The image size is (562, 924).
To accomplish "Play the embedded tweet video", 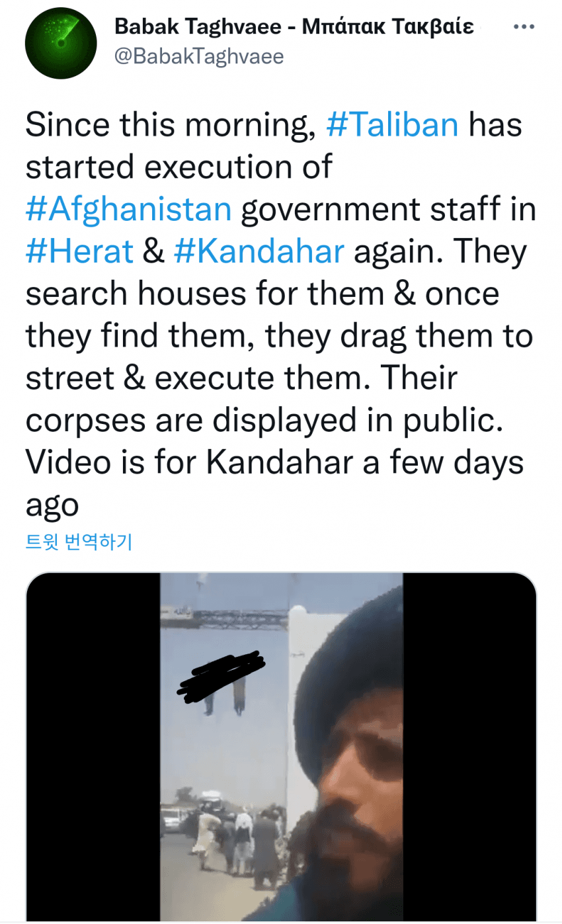I will click(281, 746).
